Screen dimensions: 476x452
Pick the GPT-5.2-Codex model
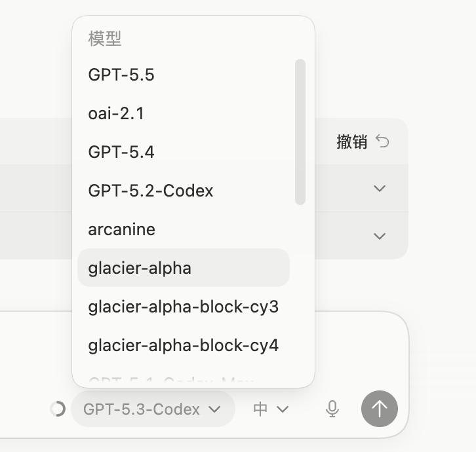click(184, 191)
